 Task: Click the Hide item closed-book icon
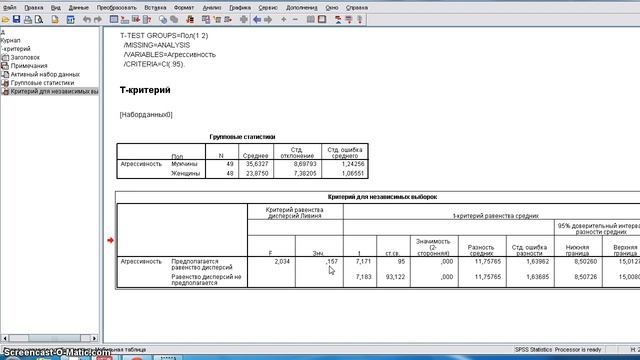(x=322, y=20)
